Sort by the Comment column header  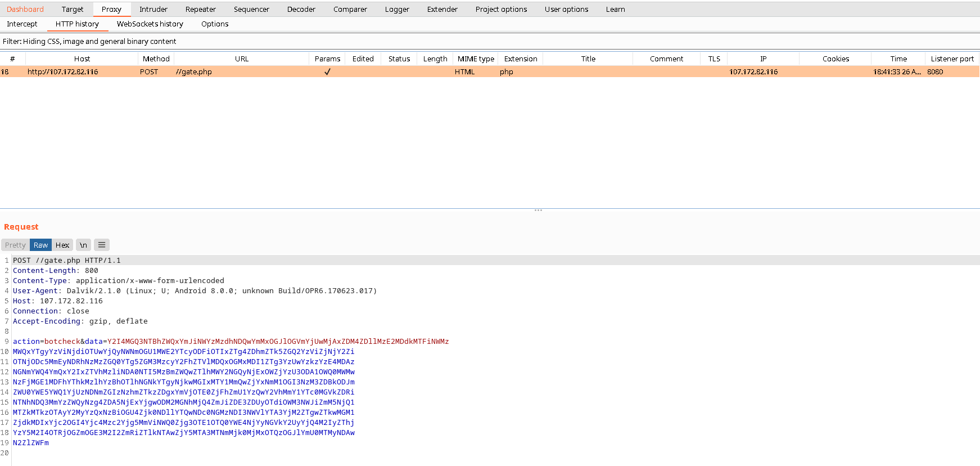pyautogui.click(x=667, y=59)
